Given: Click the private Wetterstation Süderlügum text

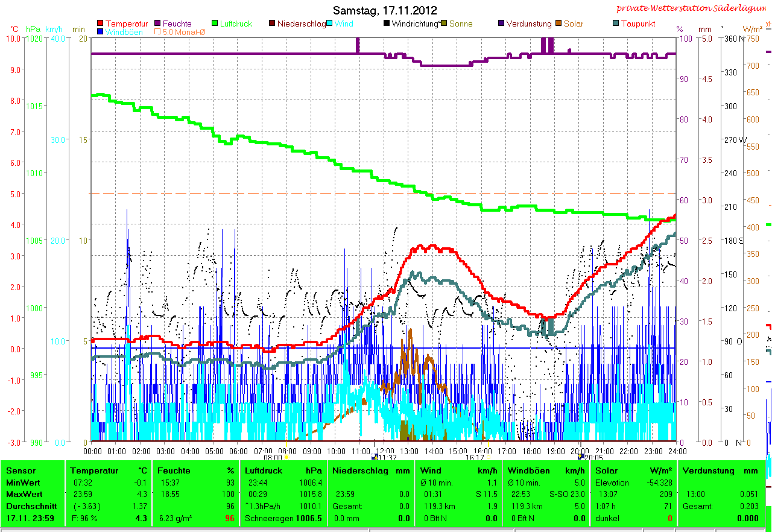Looking at the screenshot, I should (692, 8).
